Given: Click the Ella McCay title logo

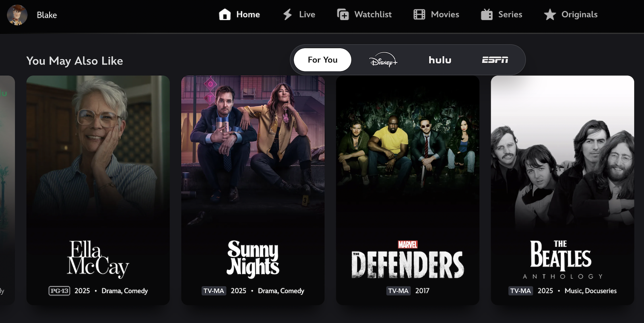Looking at the screenshot, I should point(98,259).
